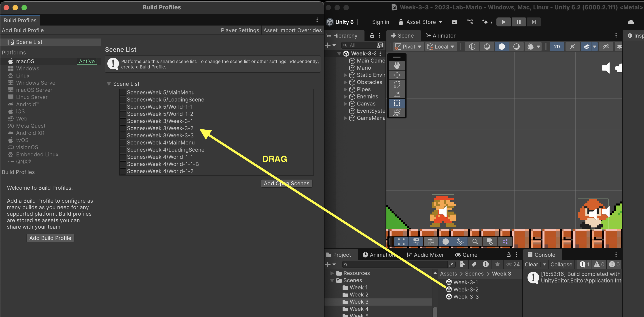Open the Audio Mixer tab

(x=425, y=255)
